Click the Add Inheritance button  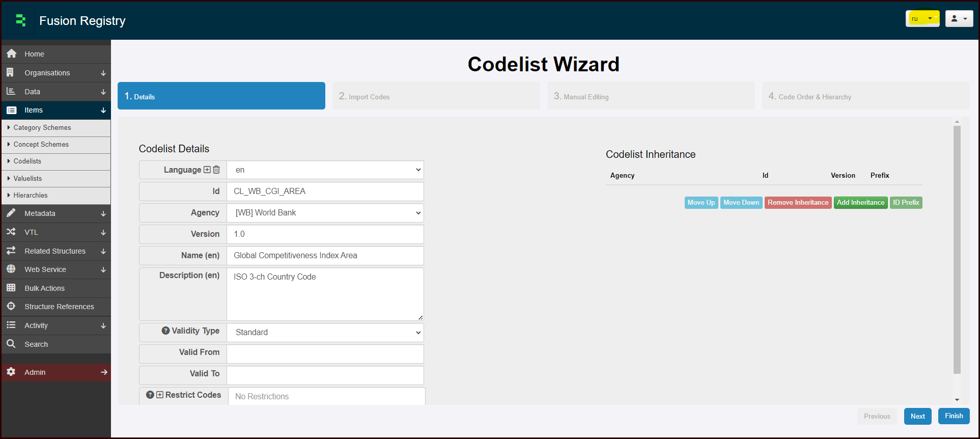[x=860, y=203]
